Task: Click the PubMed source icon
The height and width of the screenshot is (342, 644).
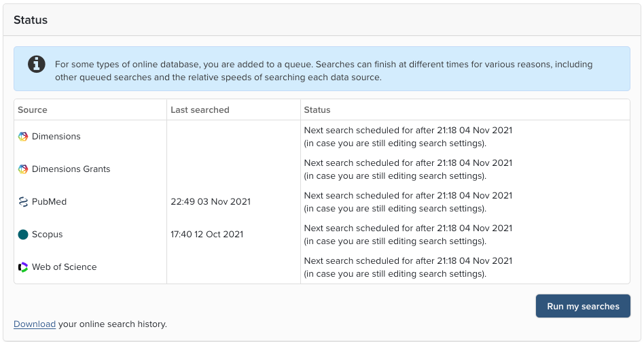Action: click(23, 202)
